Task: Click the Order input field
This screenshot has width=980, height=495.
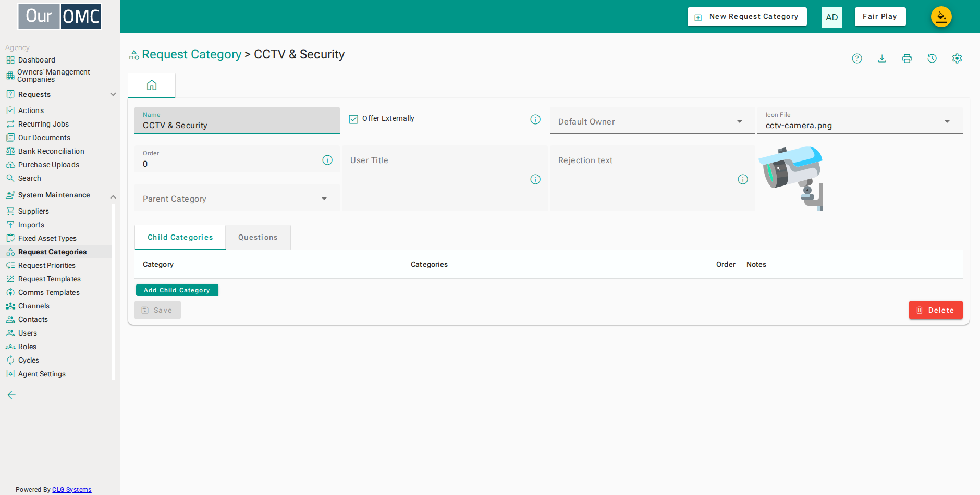Action: [237, 159]
